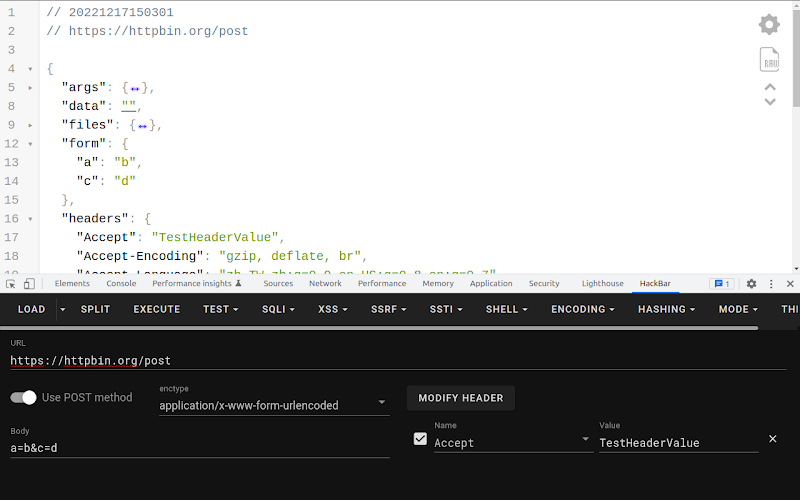Screen dimensions: 800x500
Task: Open the enctype dropdown
Action: (382, 404)
